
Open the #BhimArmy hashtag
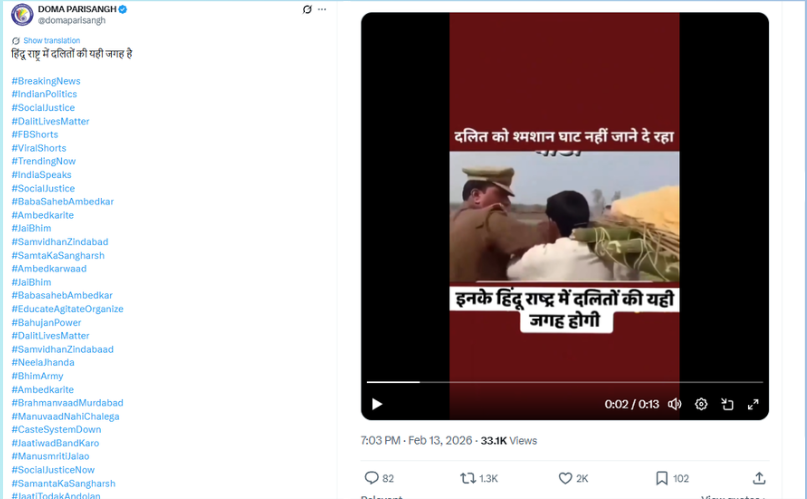37,376
